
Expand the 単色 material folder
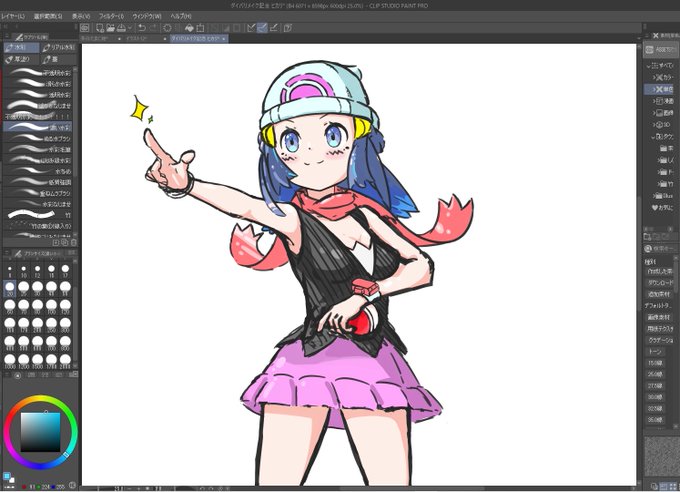[x=654, y=89]
